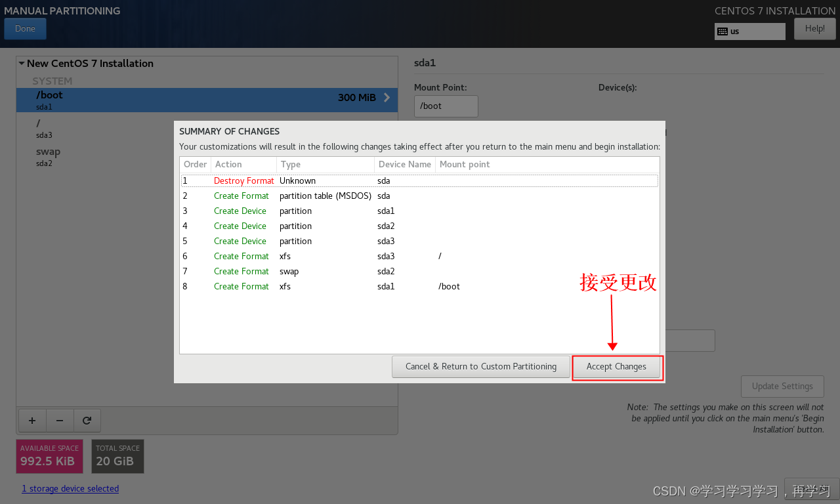
Task: Click the add mount point plus icon
Action: point(32,421)
